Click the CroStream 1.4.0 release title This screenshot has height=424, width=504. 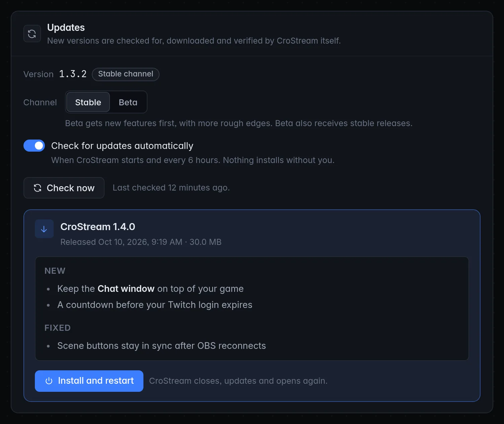pos(98,227)
